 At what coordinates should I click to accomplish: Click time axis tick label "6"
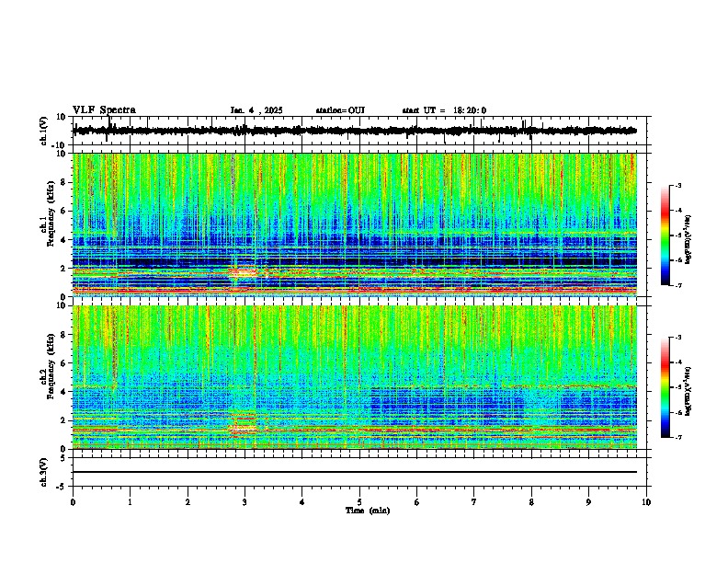coord(417,502)
